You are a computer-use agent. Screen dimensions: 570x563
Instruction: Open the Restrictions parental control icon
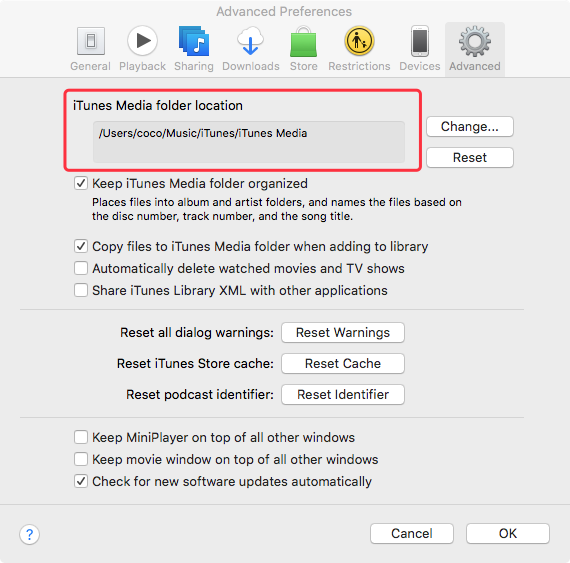pyautogui.click(x=359, y=41)
